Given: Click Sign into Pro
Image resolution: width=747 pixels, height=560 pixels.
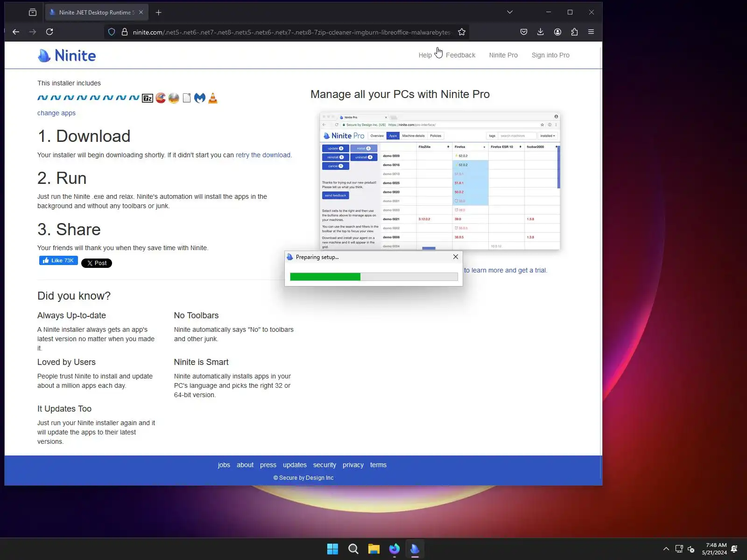Looking at the screenshot, I should coord(550,55).
